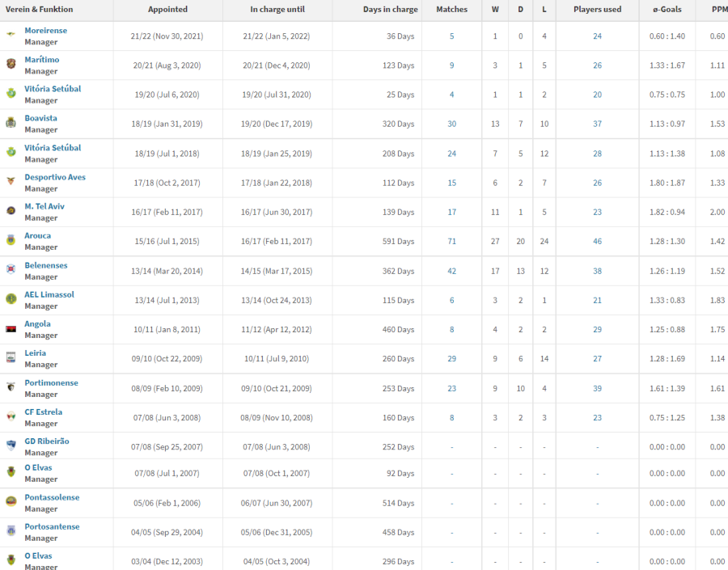728x570 pixels.
Task: Open the Leiria club link
Action: (x=36, y=353)
